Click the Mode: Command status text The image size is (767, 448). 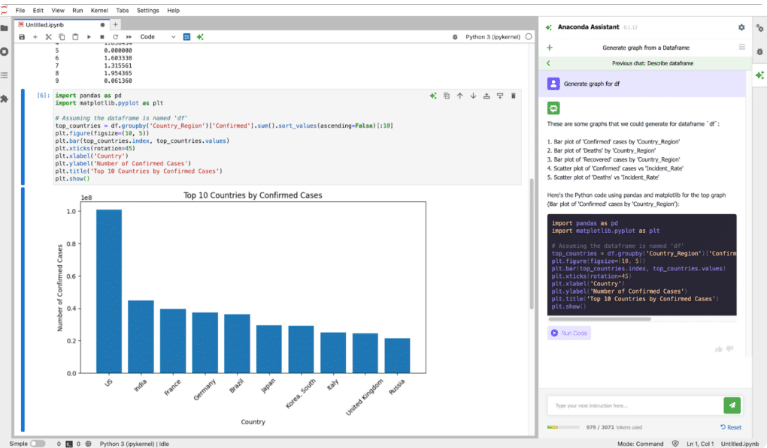[640, 444]
